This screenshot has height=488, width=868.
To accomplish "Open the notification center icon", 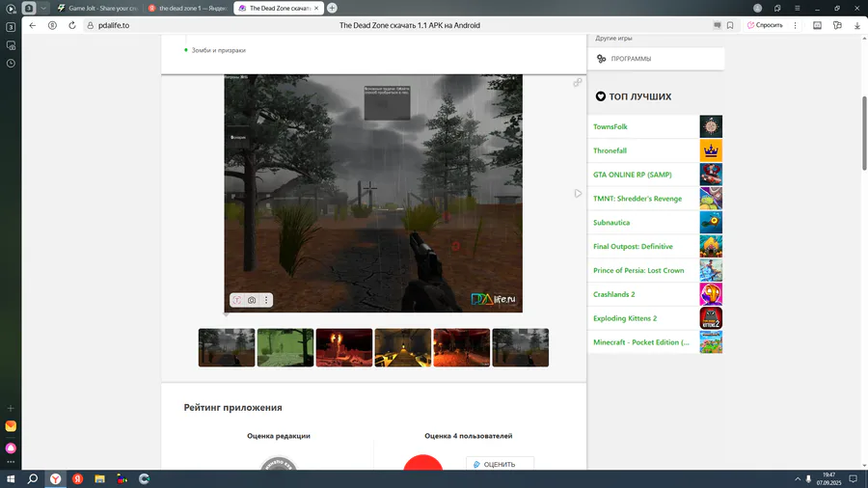I will click(x=854, y=479).
